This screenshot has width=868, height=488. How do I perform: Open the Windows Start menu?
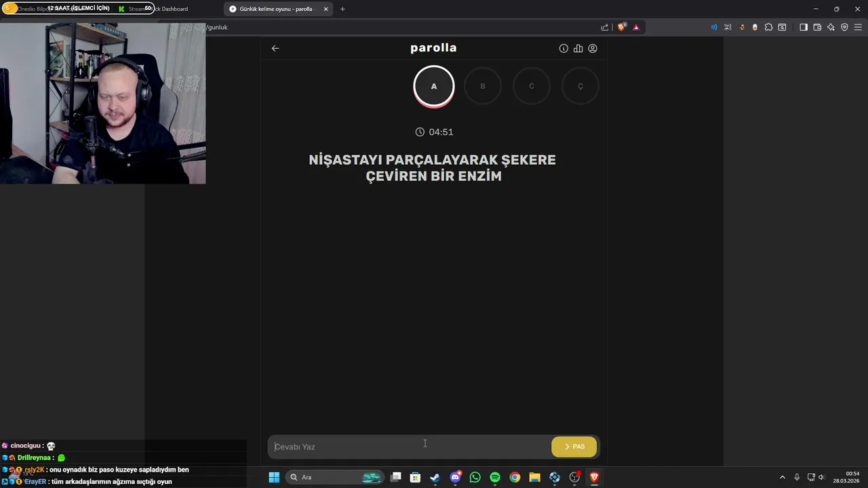(x=274, y=477)
